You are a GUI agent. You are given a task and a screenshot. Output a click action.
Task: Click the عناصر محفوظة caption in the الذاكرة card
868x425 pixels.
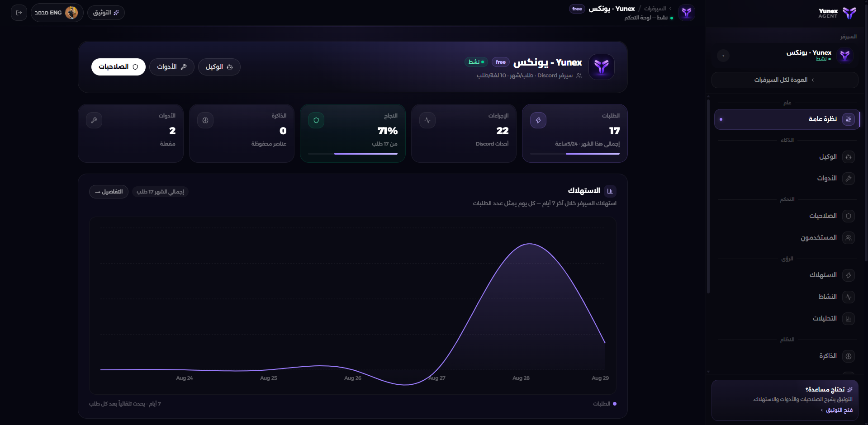tap(269, 144)
